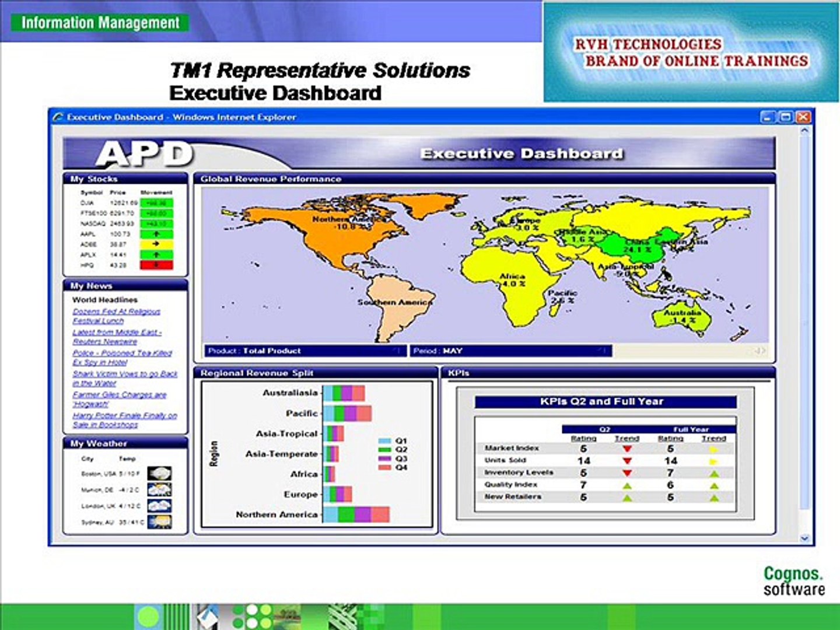Screen dimensions: 840x630
Task: Click the AAPL green up-arrow movement indicator
Action: [156, 234]
